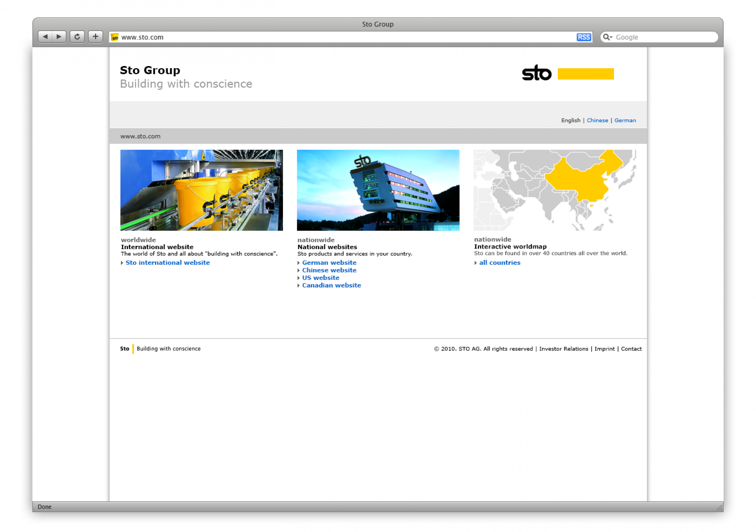Screen dimensions: 756x532
Task: Switch the site language to Chinese
Action: point(597,120)
